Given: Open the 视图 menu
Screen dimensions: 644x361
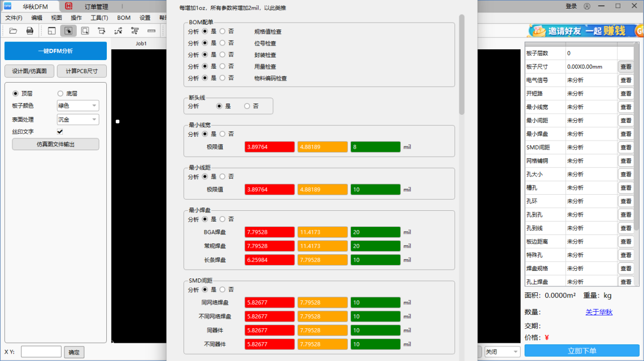Looking at the screenshot, I should click(x=56, y=18).
